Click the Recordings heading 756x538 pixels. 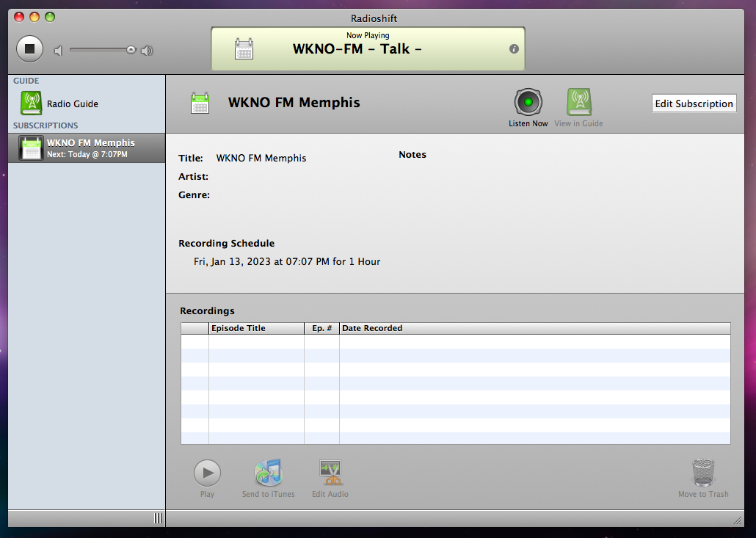[x=207, y=311]
